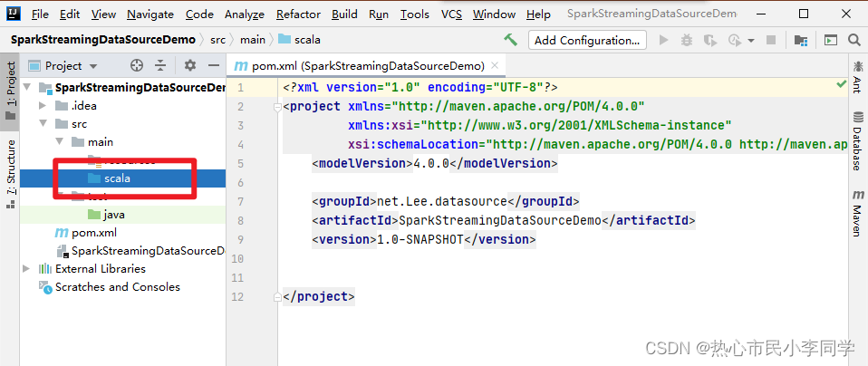Click the locate file crosshair icon
This screenshot has width=868, height=366.
click(136, 66)
